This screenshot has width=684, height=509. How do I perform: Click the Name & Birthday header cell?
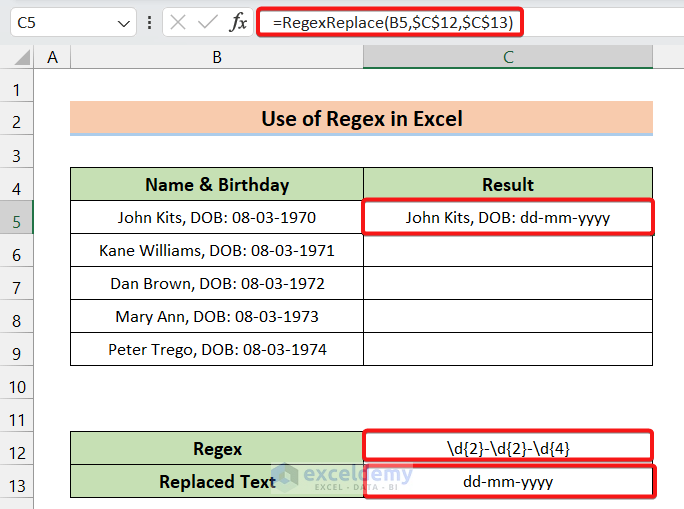216,184
